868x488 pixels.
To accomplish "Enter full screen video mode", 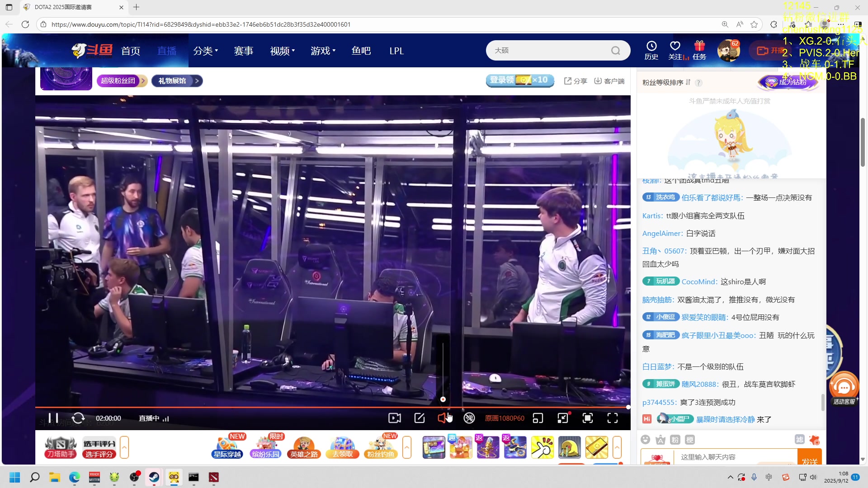I will click(613, 418).
